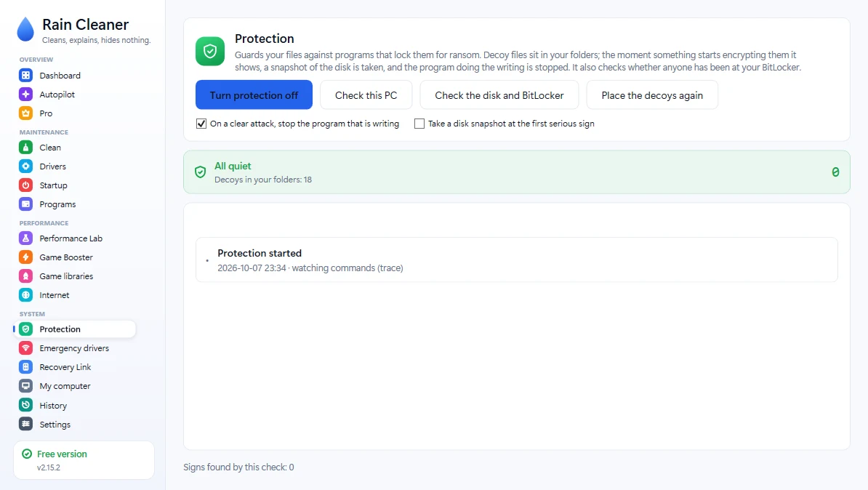The image size is (868, 490).
Task: Click the History clock icon
Action: pos(26,405)
